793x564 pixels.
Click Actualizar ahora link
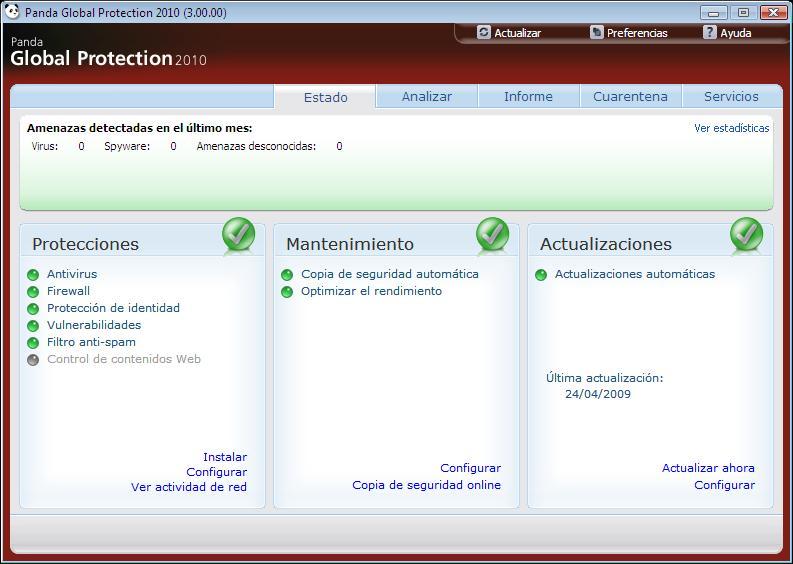point(708,468)
